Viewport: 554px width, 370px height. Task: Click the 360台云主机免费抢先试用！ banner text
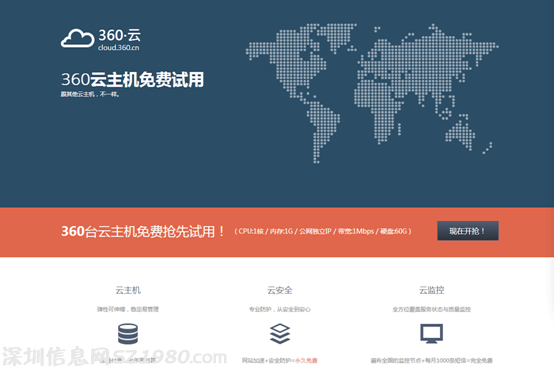click(143, 231)
